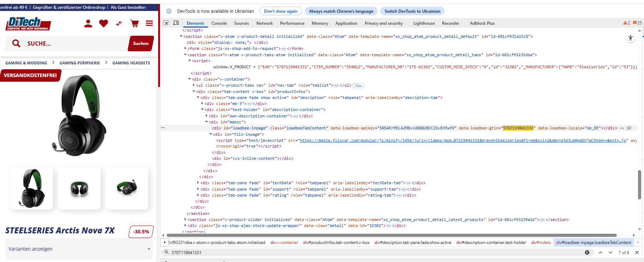Toggle the device toolbar icon

tap(176, 23)
